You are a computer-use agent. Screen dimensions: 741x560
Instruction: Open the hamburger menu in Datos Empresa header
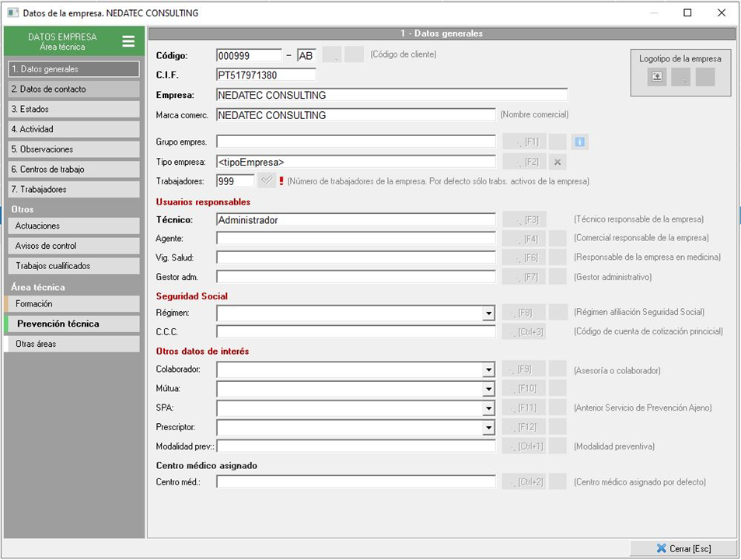(x=128, y=41)
